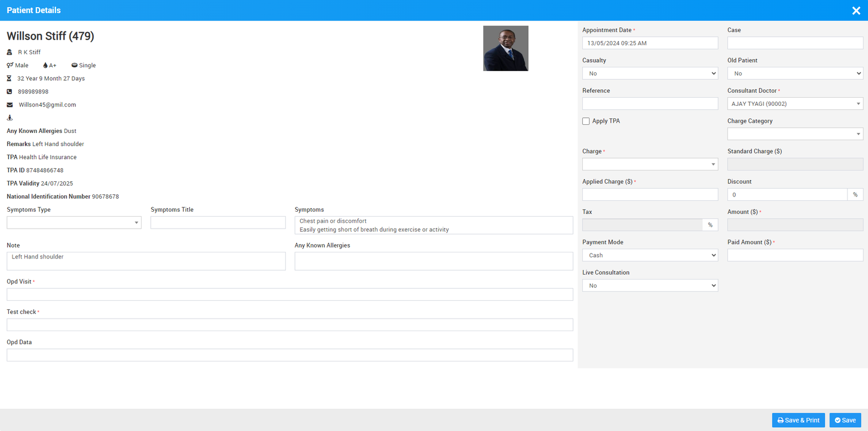Expand the Live Consultation dropdown
The width and height of the screenshot is (868, 431).
(x=650, y=286)
